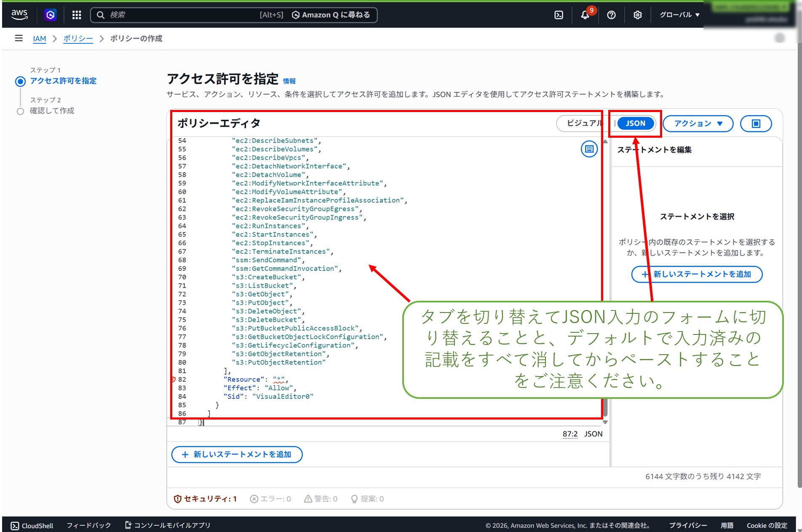The height and width of the screenshot is (532, 802).
Task: Click the IAM breadcrumb link
Action: (x=40, y=39)
